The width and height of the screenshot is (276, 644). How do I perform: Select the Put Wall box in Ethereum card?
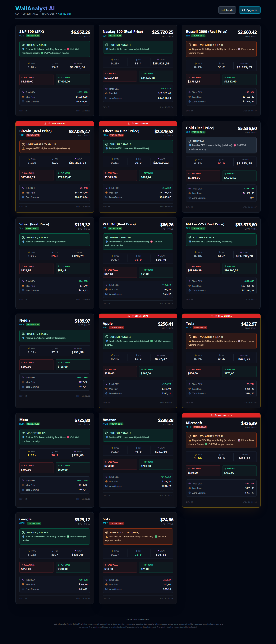tap(156, 175)
